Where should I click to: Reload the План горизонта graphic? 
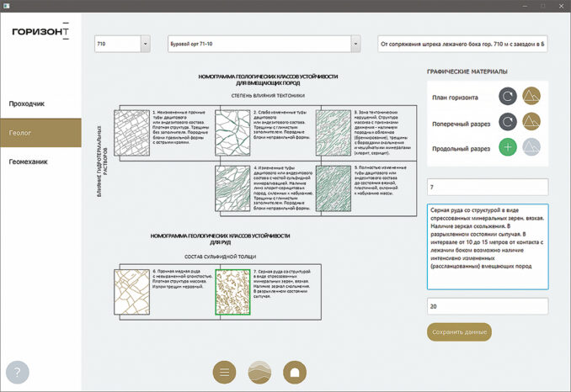[x=508, y=98]
